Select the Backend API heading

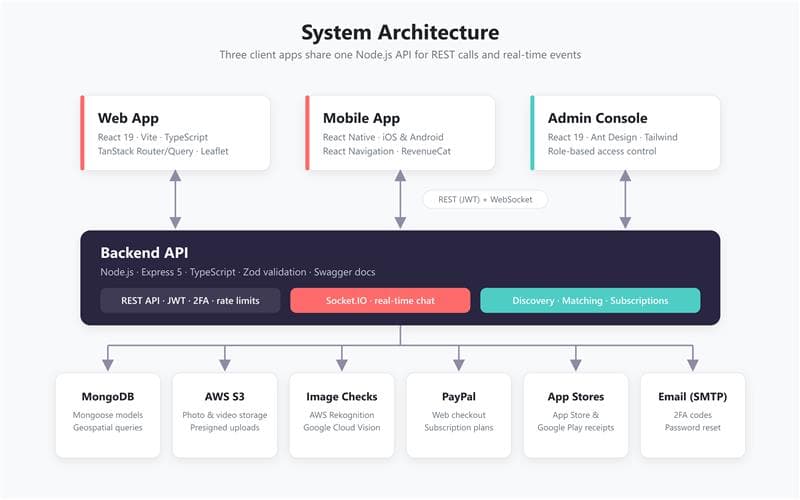click(144, 253)
